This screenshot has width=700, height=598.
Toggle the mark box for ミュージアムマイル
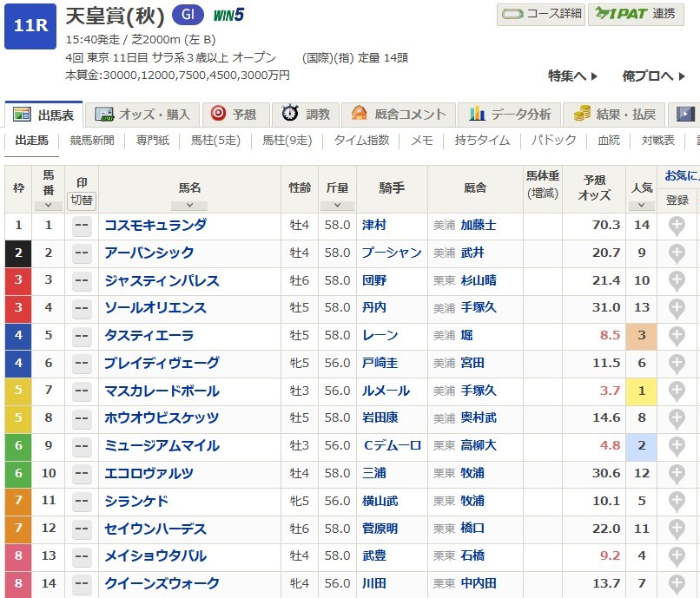82,446
